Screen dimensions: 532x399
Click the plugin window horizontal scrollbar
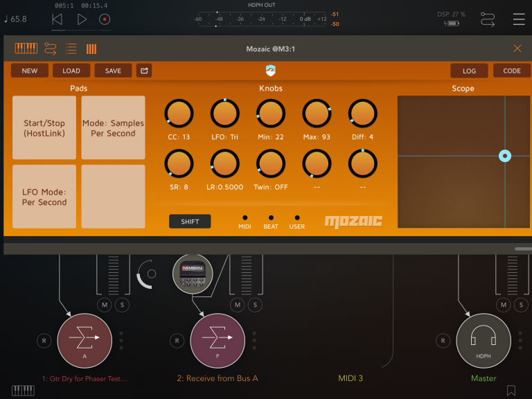tap(523, 249)
